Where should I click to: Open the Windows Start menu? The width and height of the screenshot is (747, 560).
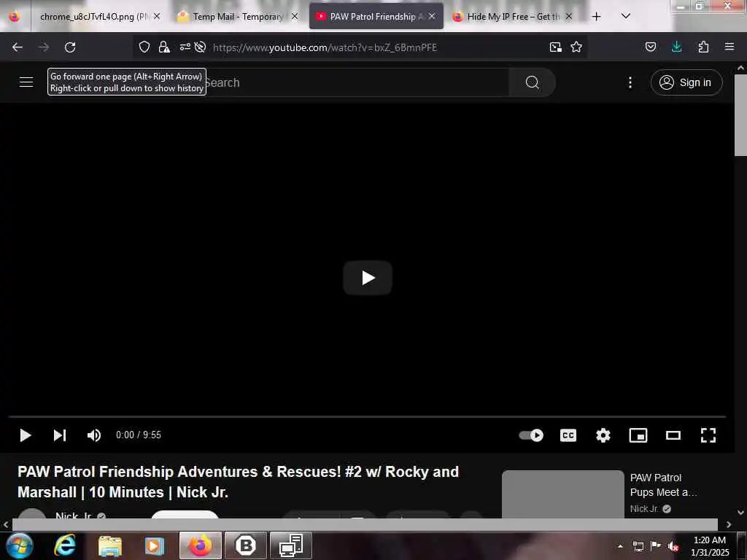click(x=20, y=545)
